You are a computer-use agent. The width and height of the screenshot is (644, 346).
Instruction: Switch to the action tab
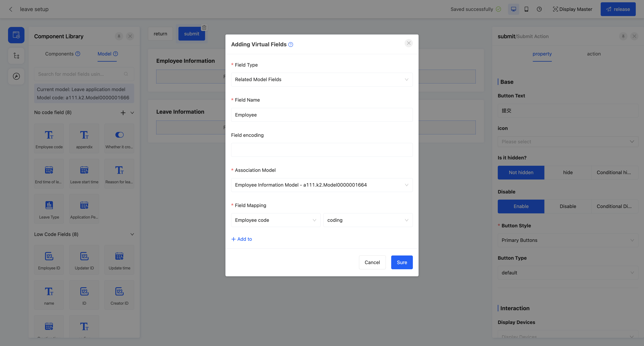(594, 54)
